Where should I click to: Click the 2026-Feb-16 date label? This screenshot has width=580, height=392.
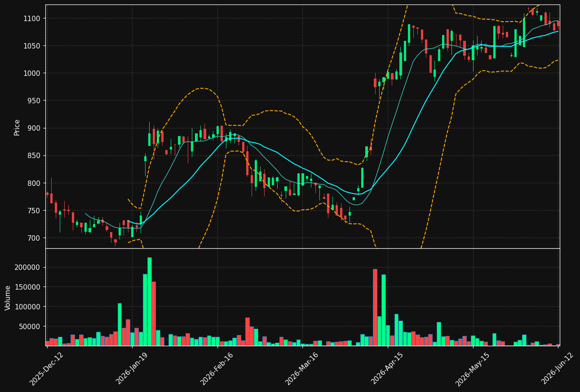coord(217,369)
